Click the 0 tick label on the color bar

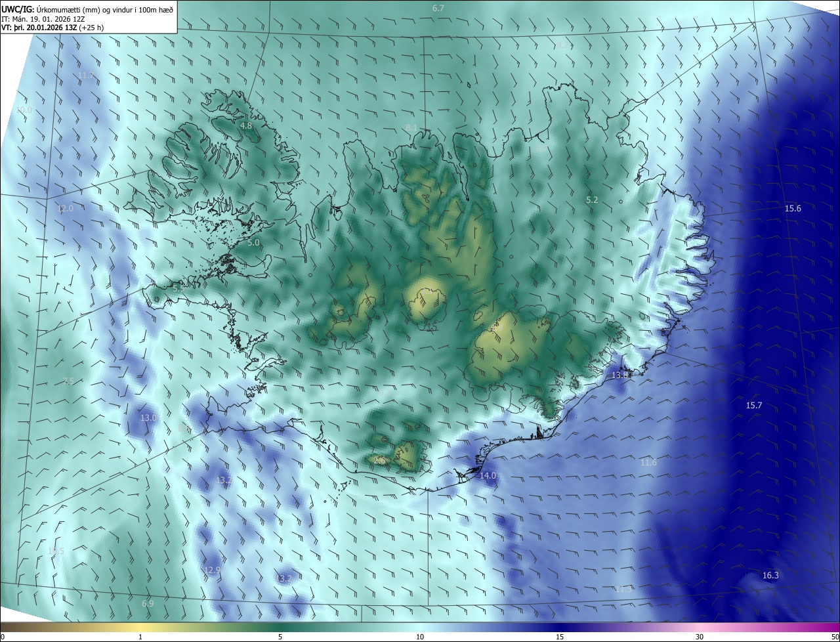pos(3,637)
